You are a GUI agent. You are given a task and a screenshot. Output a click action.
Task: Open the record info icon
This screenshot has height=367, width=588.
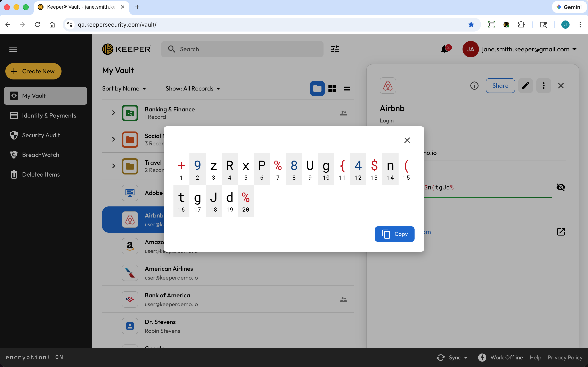474,86
